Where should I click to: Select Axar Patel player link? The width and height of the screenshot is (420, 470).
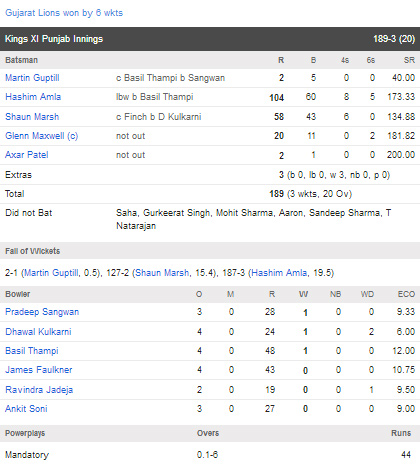27,155
